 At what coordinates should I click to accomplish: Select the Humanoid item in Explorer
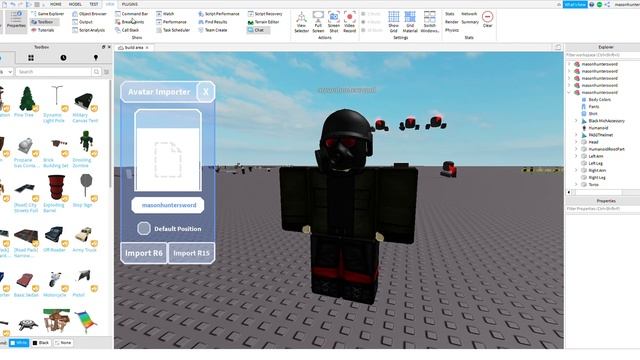(x=598, y=128)
